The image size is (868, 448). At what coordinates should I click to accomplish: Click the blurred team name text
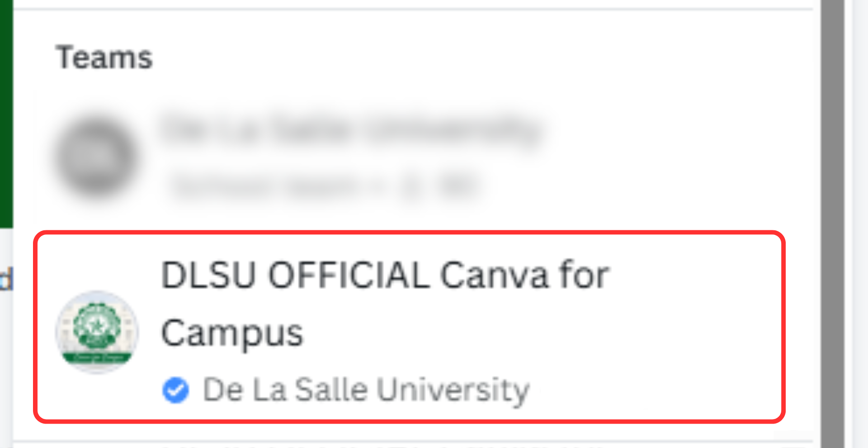351,130
